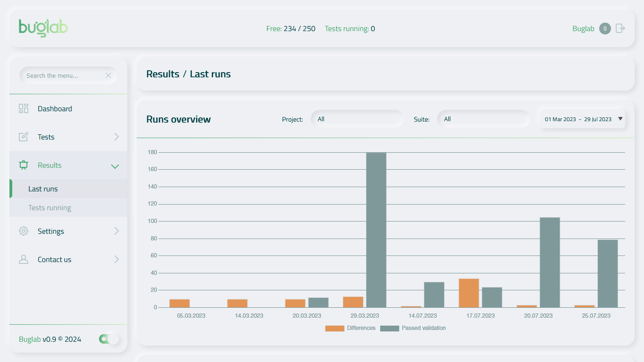Click the Buglab username link
644x362 pixels.
[583, 29]
